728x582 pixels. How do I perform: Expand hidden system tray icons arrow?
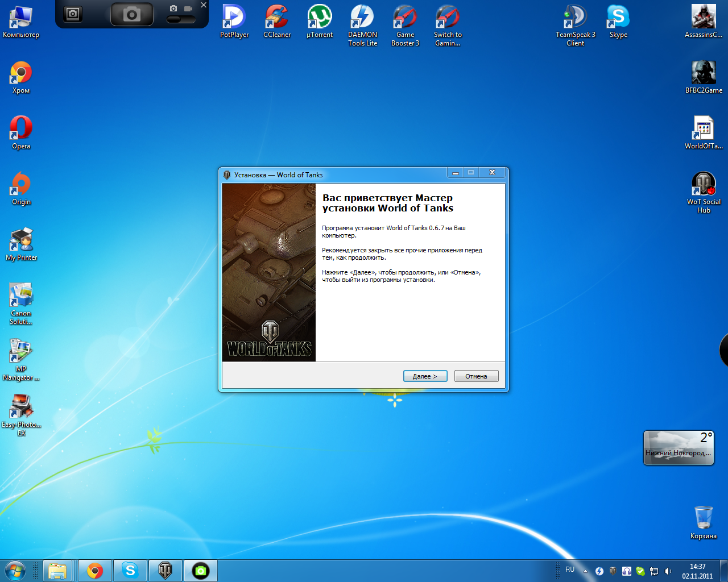[x=585, y=571]
